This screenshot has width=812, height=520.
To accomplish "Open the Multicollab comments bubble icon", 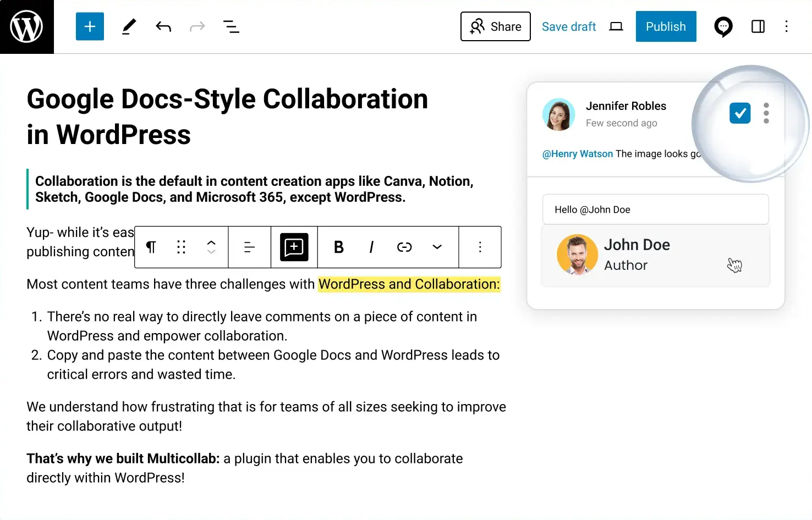I will (x=723, y=26).
